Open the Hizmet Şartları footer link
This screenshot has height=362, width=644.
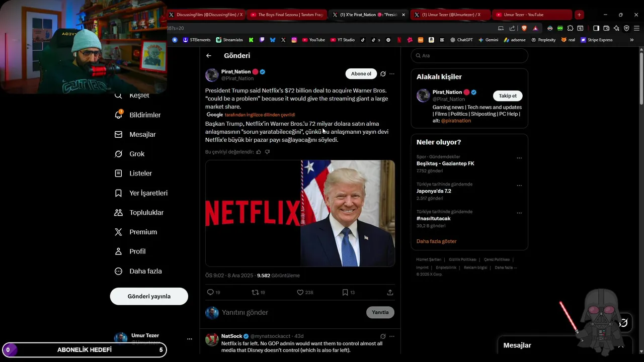pyautogui.click(x=429, y=259)
